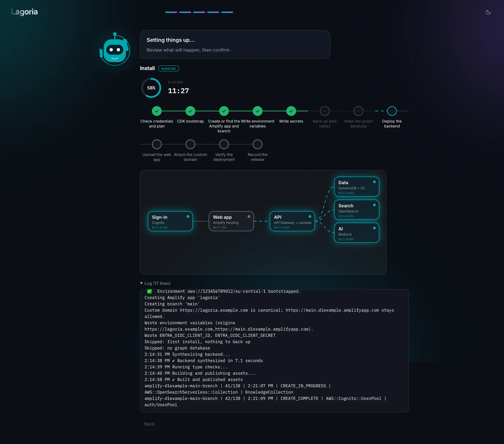Click the CDK bootstrap step checkmark
Image resolution: width=504 pixels, height=444 pixels.
190,111
